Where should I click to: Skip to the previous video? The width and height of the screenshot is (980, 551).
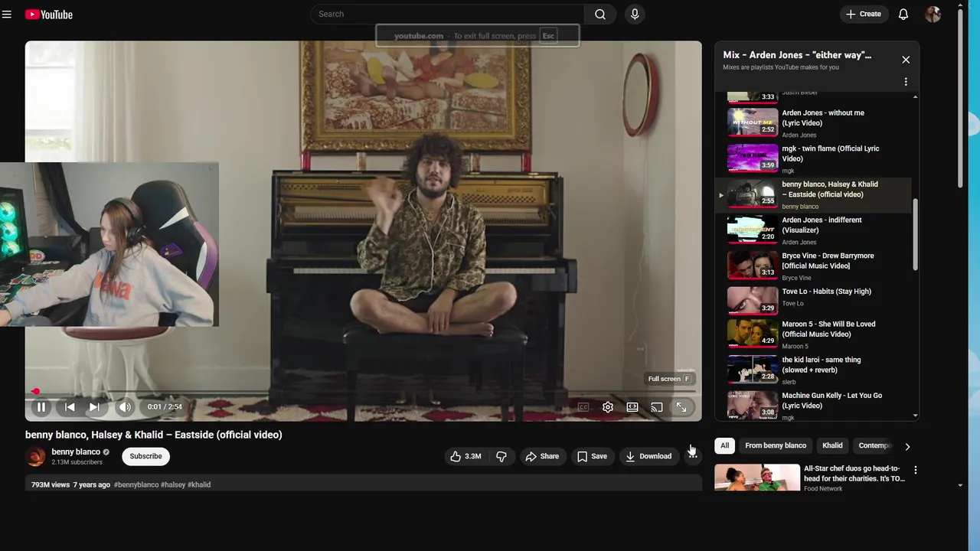point(70,407)
